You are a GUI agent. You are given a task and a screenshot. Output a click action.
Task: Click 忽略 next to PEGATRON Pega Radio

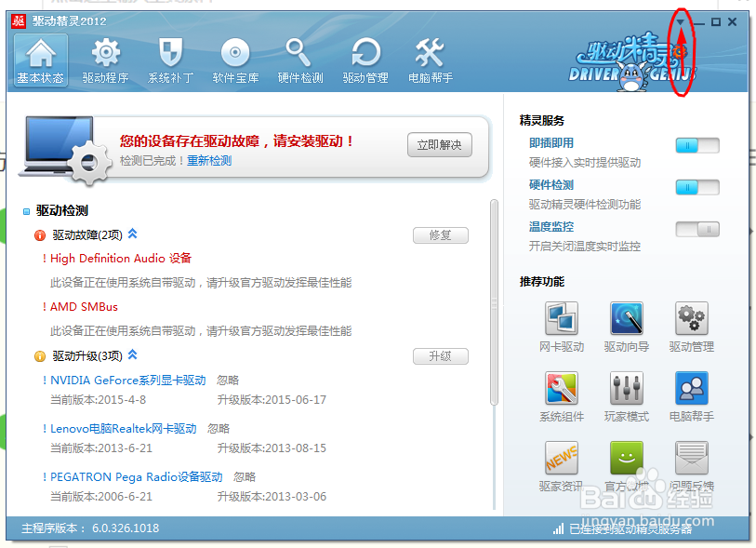(x=245, y=477)
